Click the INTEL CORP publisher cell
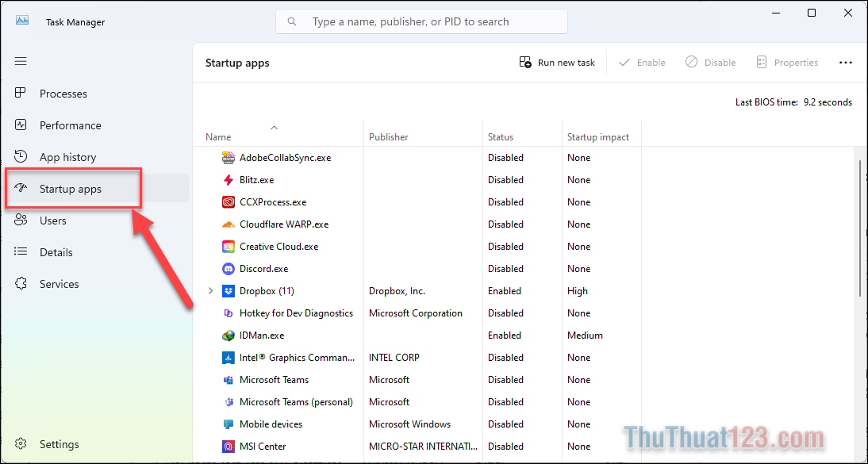 click(x=394, y=357)
